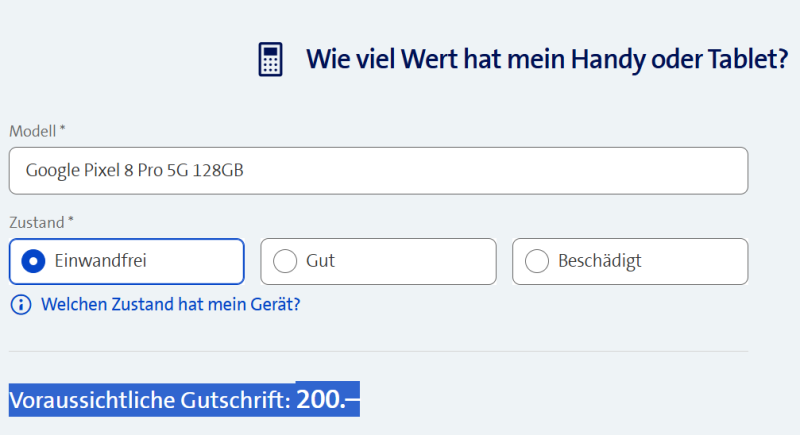800x435 pixels.
Task: Open the 'Welchen Zustand hat mein Gerät?' link
Action: pos(170,304)
